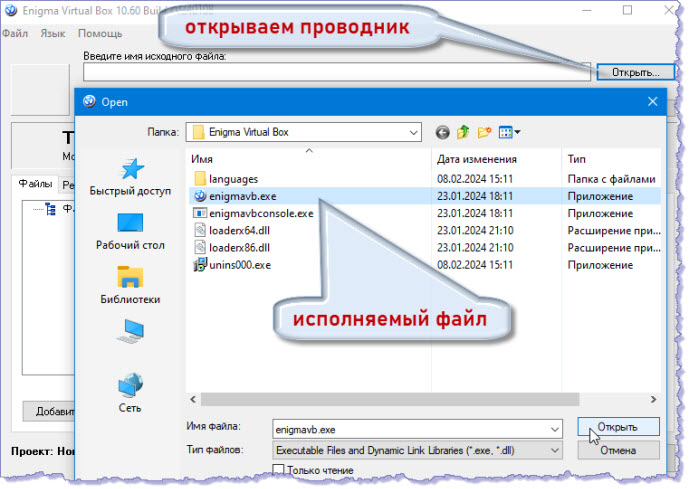Open the Язык menu
The width and height of the screenshot is (690, 489).
coord(53,33)
